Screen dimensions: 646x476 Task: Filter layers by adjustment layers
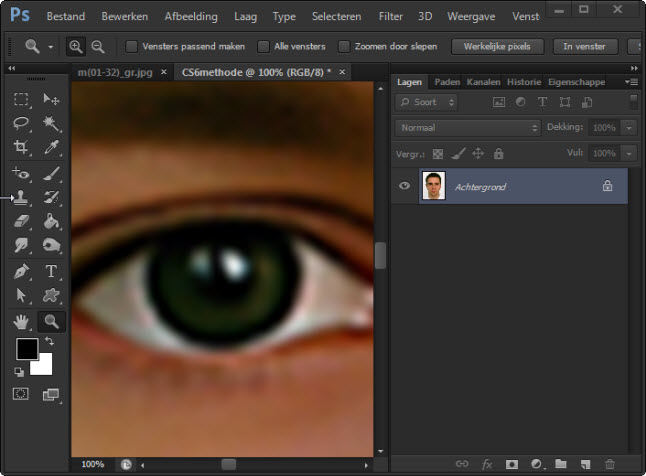pos(521,102)
